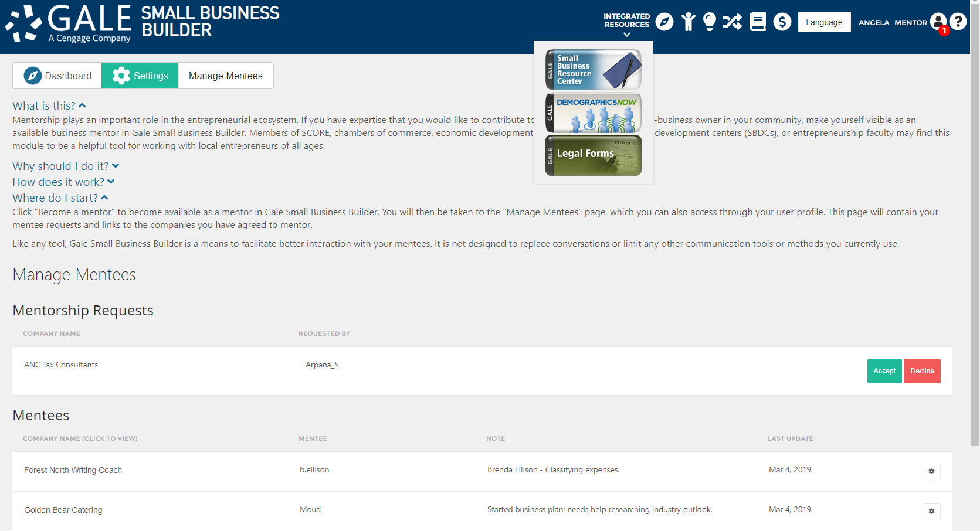Click the COMPANY NAME (CLICK TO VIEW) header
Screen dimensions: 980x531
pos(80,438)
